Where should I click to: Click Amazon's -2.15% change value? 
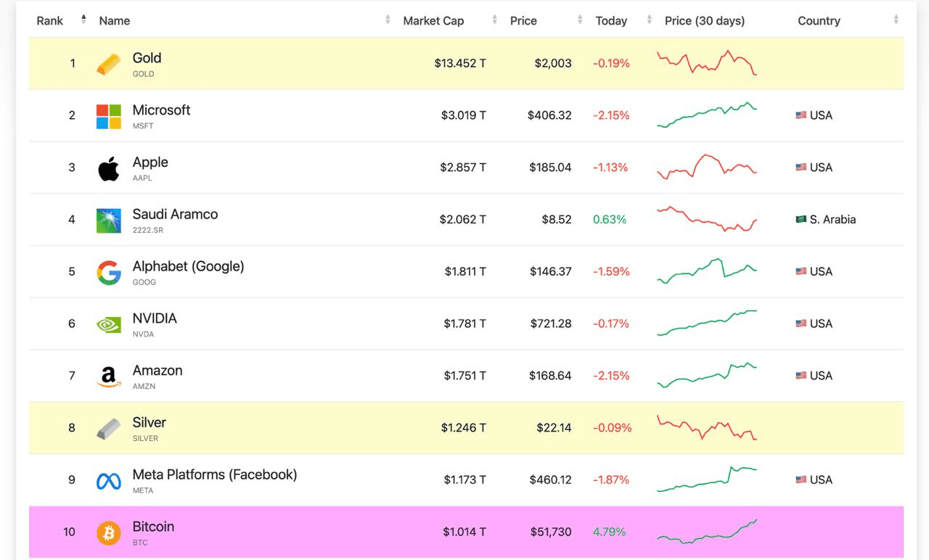click(x=611, y=376)
